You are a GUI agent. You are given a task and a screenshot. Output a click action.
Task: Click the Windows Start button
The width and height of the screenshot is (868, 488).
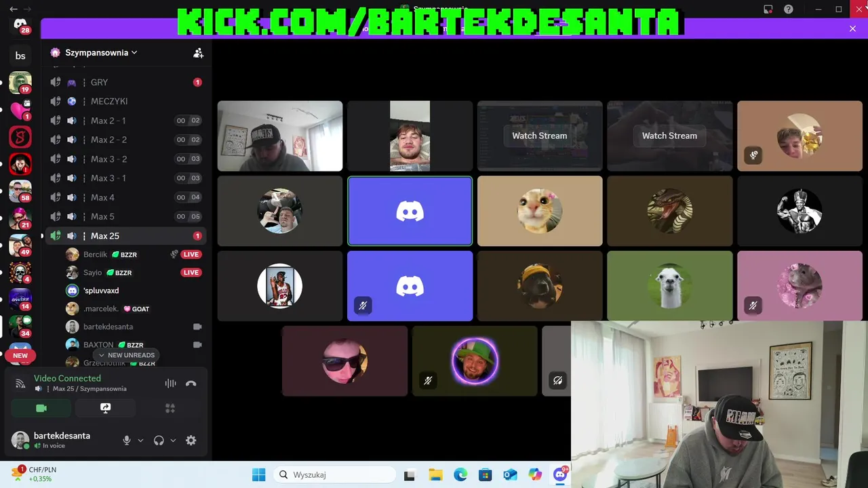pos(258,475)
